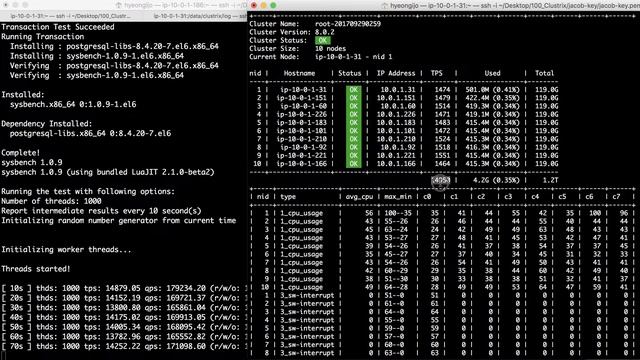
Task: Click the home proxy icon in right window title
Action: (384, 6)
